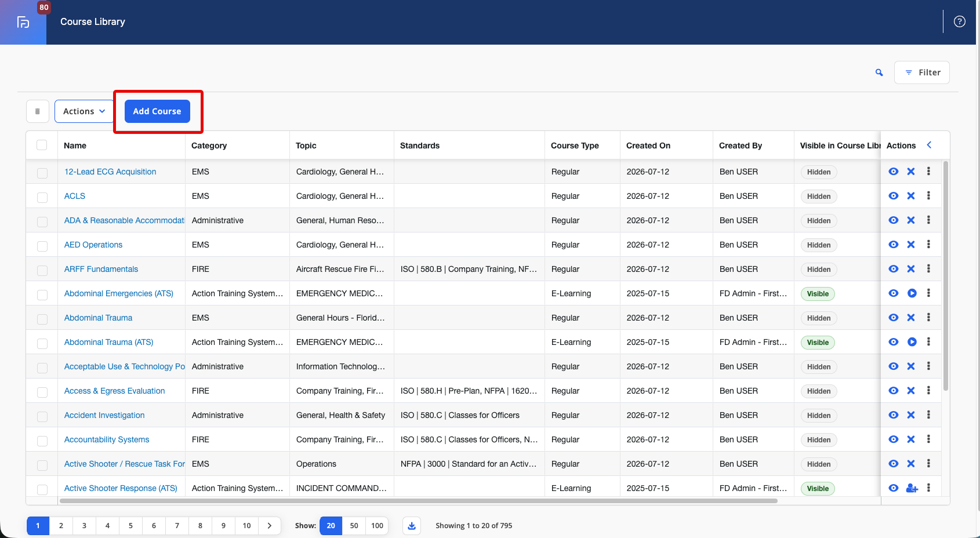This screenshot has width=980, height=538.
Task: Open more options for Abdominal Emergencies (ATS)
Action: pyautogui.click(x=928, y=293)
